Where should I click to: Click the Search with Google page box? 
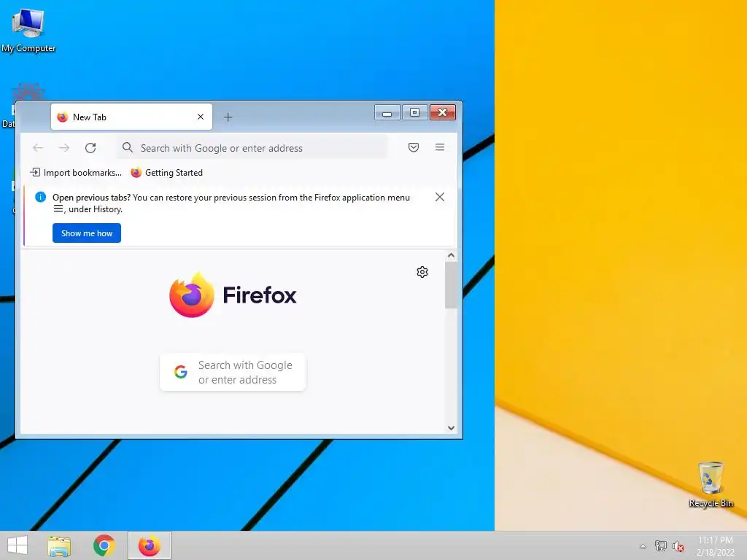[233, 372]
